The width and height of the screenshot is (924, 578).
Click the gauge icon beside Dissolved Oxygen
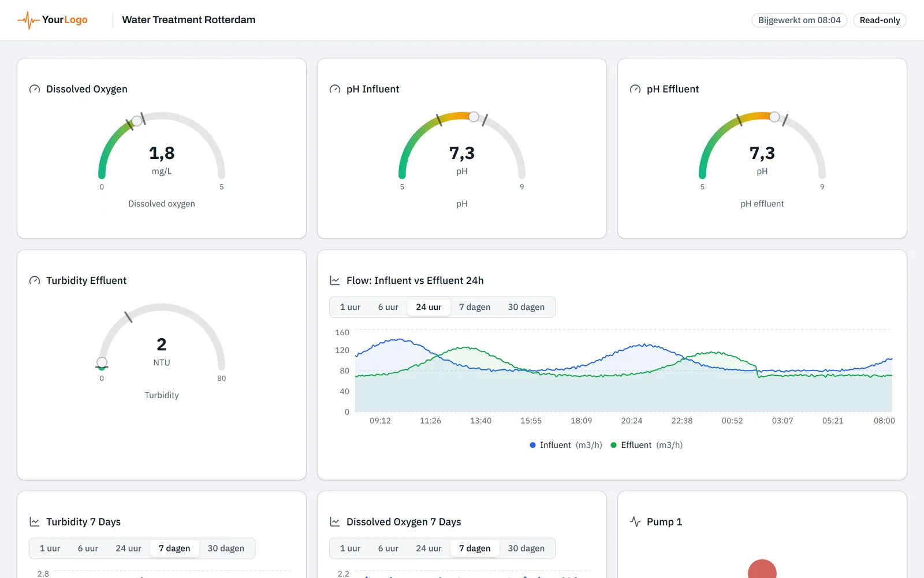tap(35, 89)
